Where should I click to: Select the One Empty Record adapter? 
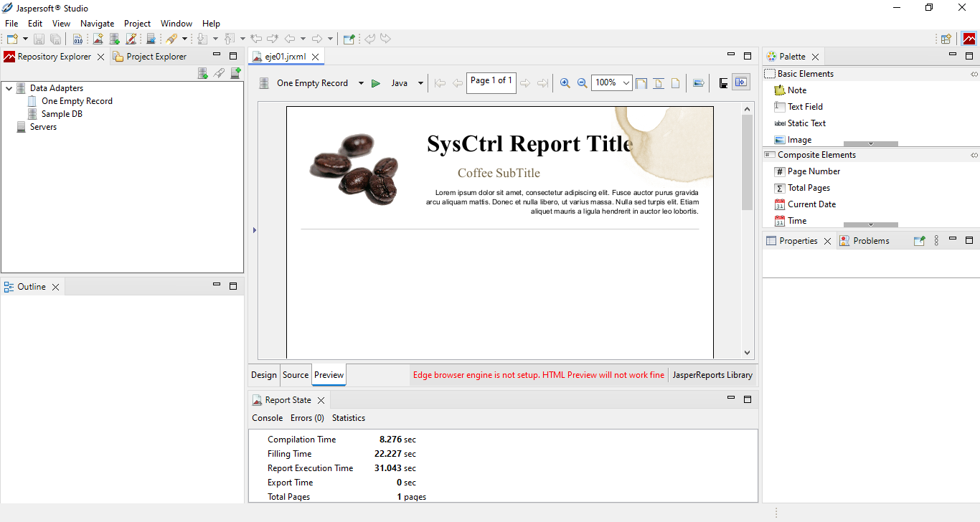click(77, 101)
